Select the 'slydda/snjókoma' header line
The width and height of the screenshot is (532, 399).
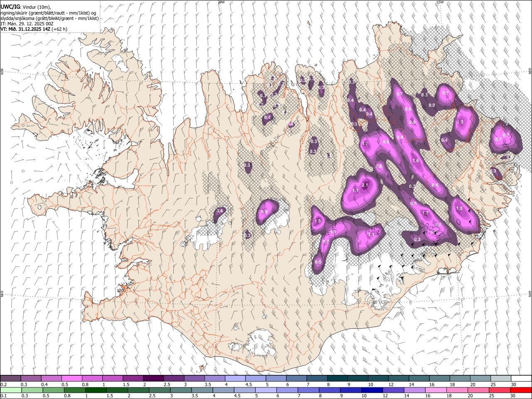coord(49,18)
